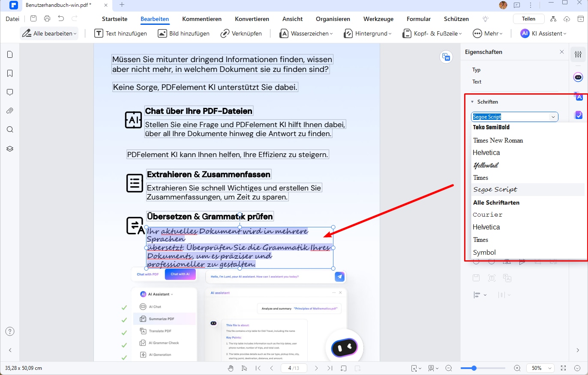
Task: Switch to the Konvertieren tab
Action: pyautogui.click(x=252, y=19)
